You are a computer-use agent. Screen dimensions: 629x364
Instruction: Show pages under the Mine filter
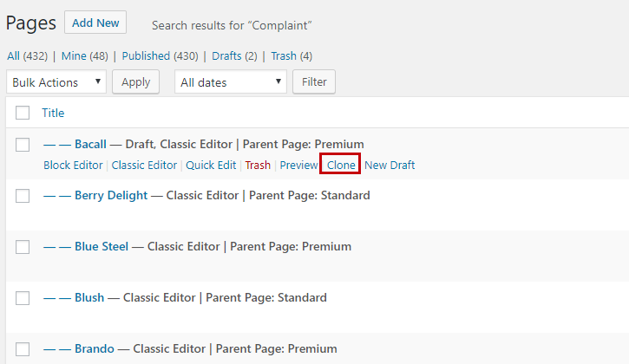[74, 56]
